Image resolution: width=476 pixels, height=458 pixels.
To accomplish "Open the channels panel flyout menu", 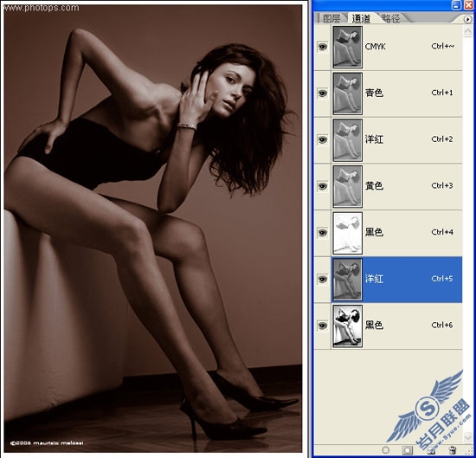I will pos(467,19).
